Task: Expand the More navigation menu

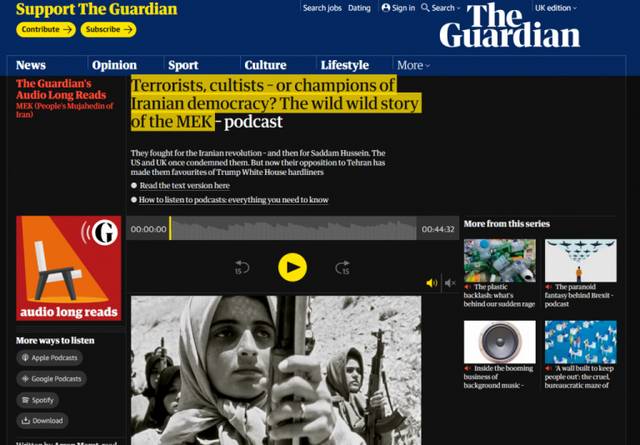Action: [413, 65]
